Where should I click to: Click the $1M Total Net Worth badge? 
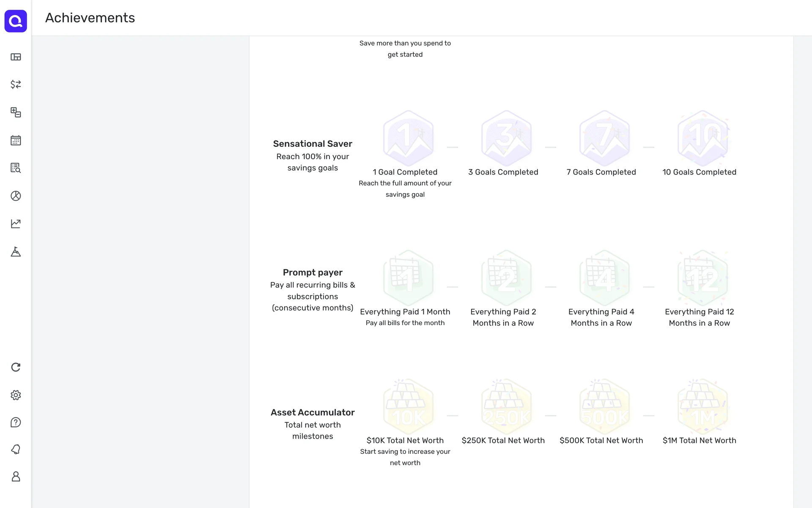pos(702,406)
